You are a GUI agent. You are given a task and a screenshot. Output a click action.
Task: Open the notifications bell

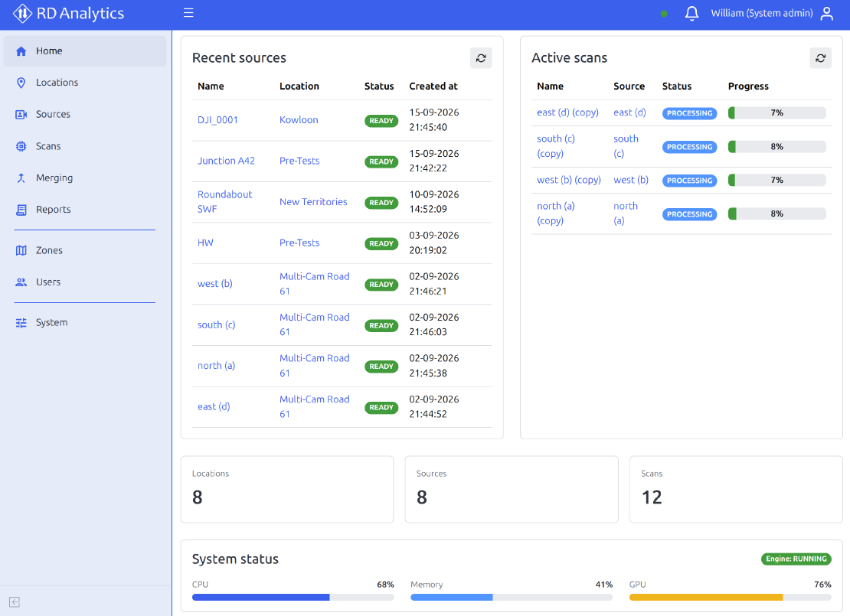coord(691,13)
